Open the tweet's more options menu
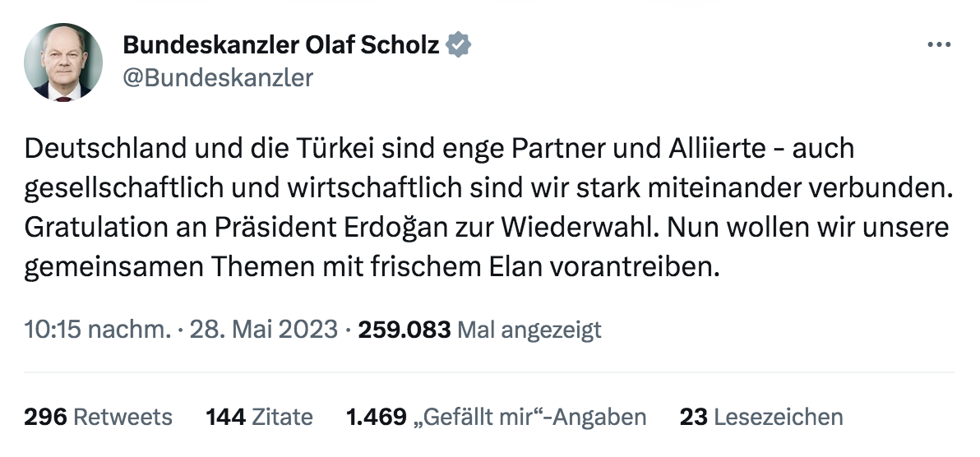Image resolution: width=980 pixels, height=457 pixels. [x=938, y=45]
